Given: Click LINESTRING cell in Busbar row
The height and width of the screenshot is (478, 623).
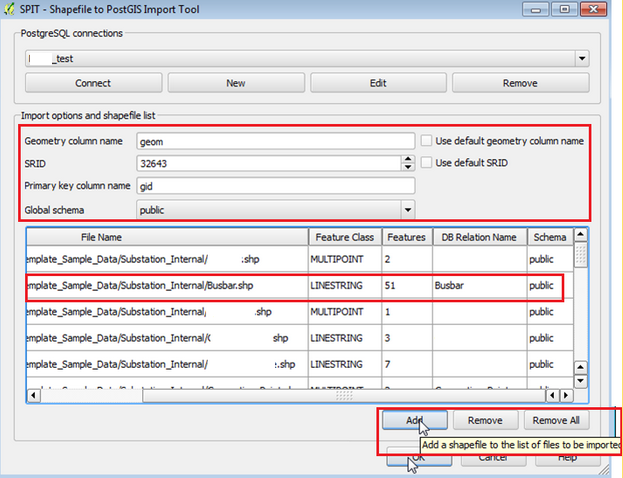Looking at the screenshot, I should pyautogui.click(x=345, y=285).
